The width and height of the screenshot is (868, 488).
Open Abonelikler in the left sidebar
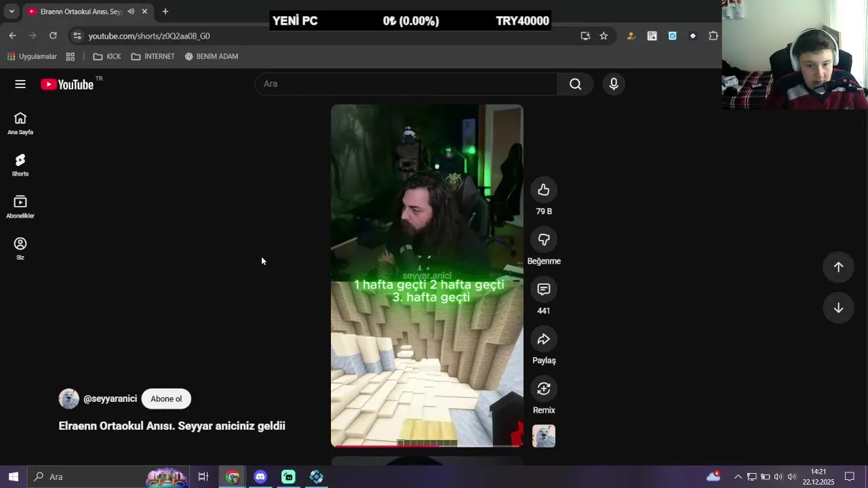click(x=20, y=207)
